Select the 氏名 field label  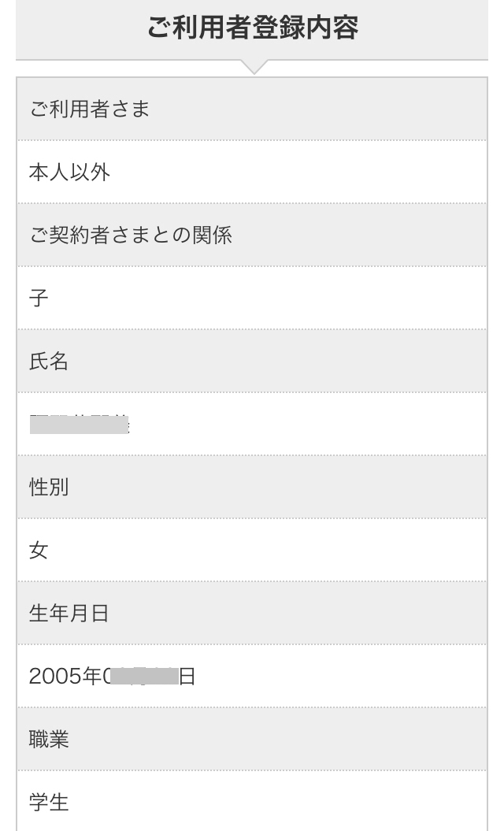49,361
